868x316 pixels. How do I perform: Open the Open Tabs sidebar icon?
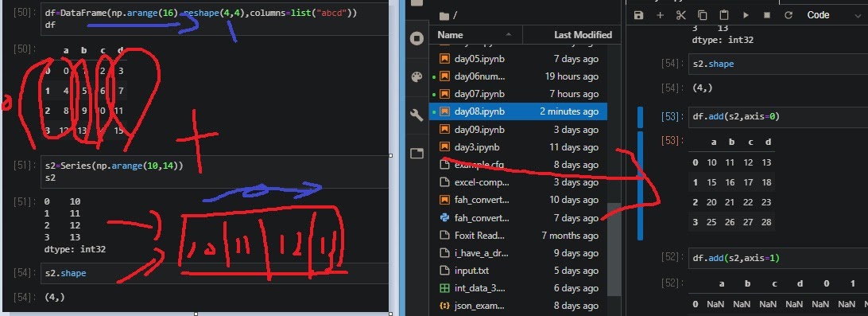click(417, 153)
